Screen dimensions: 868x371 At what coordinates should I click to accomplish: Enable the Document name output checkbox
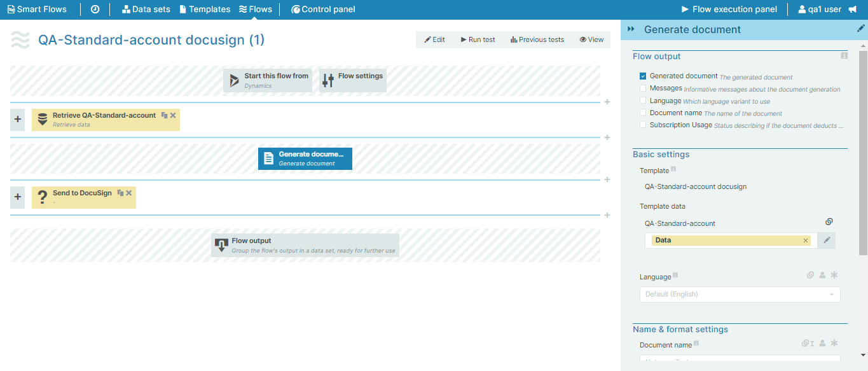pos(643,113)
